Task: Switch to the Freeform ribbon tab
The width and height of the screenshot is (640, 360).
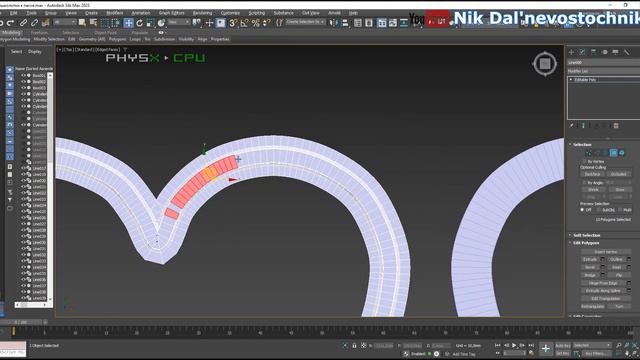Action: pyautogui.click(x=39, y=33)
